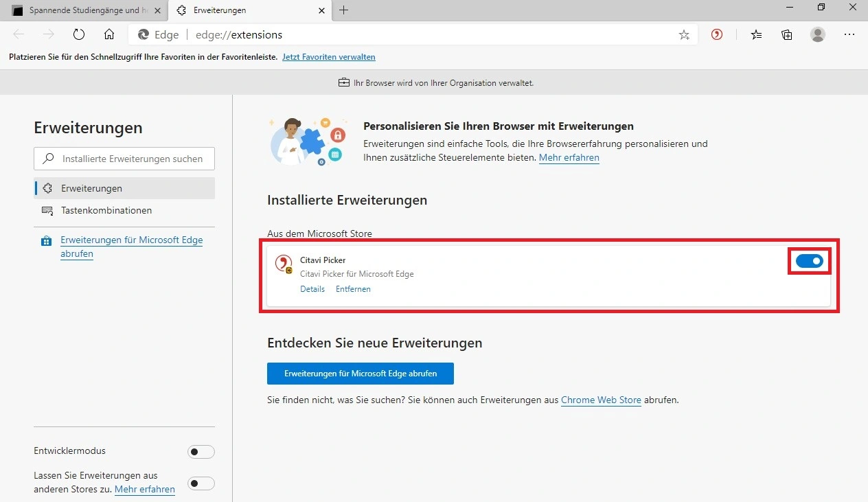
Task: Allow extensions from other stores toggle
Action: [x=201, y=483]
